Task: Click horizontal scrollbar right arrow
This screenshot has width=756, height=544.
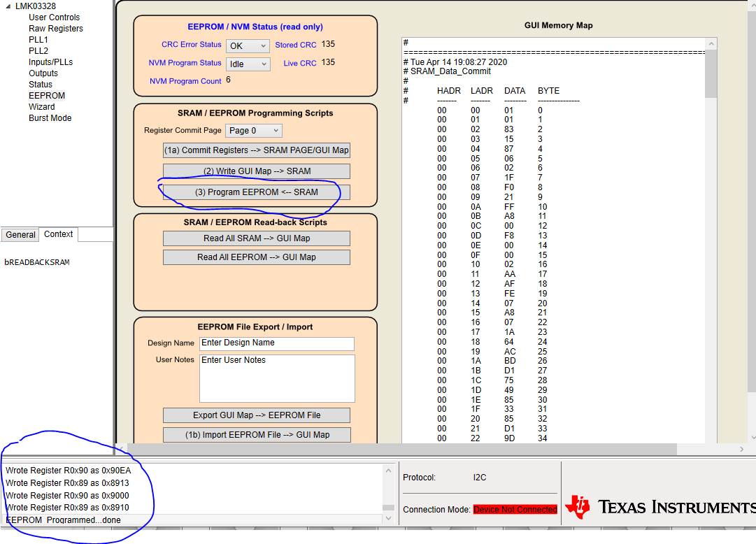Action: (x=741, y=449)
